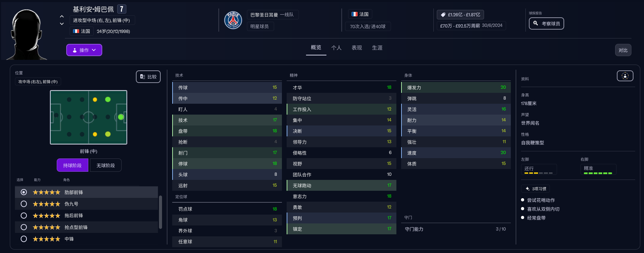Open the circular icon button in 资料 panel
The height and width of the screenshot is (253, 644).
pyautogui.click(x=625, y=76)
